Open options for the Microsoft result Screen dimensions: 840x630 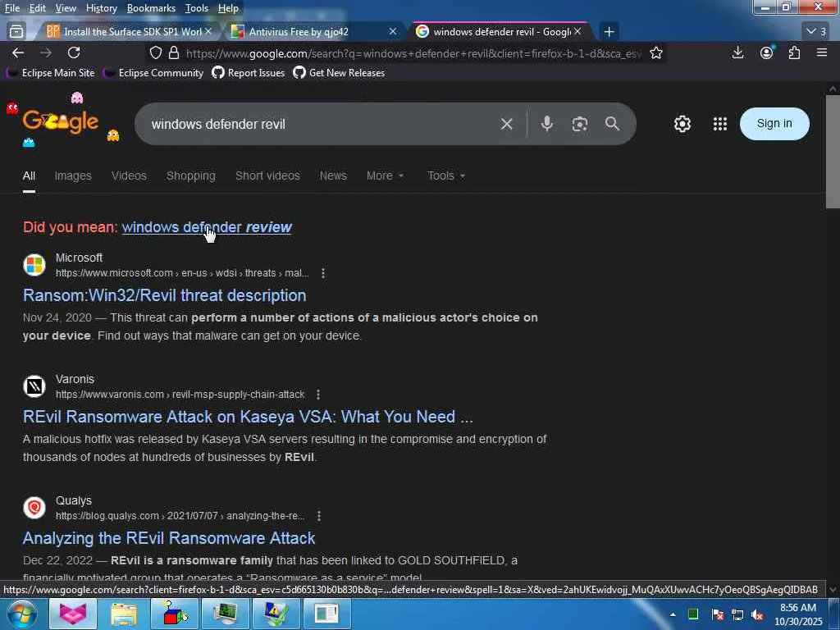(323, 273)
